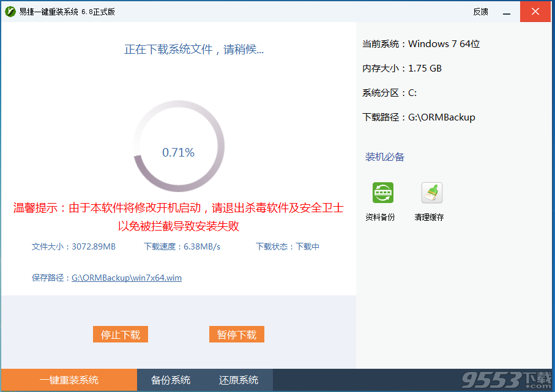This screenshot has width=555, height=392.
Task: Open the 反馈 feedback option
Action: pos(480,12)
